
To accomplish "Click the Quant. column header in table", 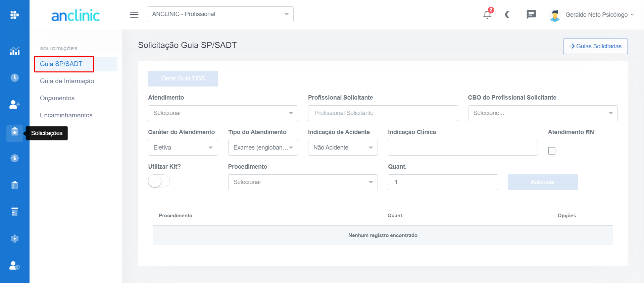I will click(x=395, y=216).
